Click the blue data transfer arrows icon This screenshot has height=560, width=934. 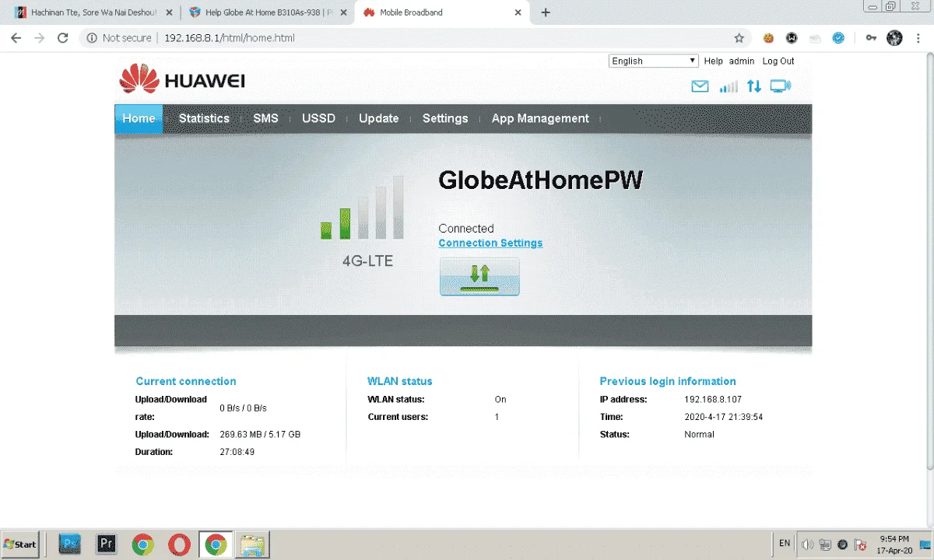753,87
